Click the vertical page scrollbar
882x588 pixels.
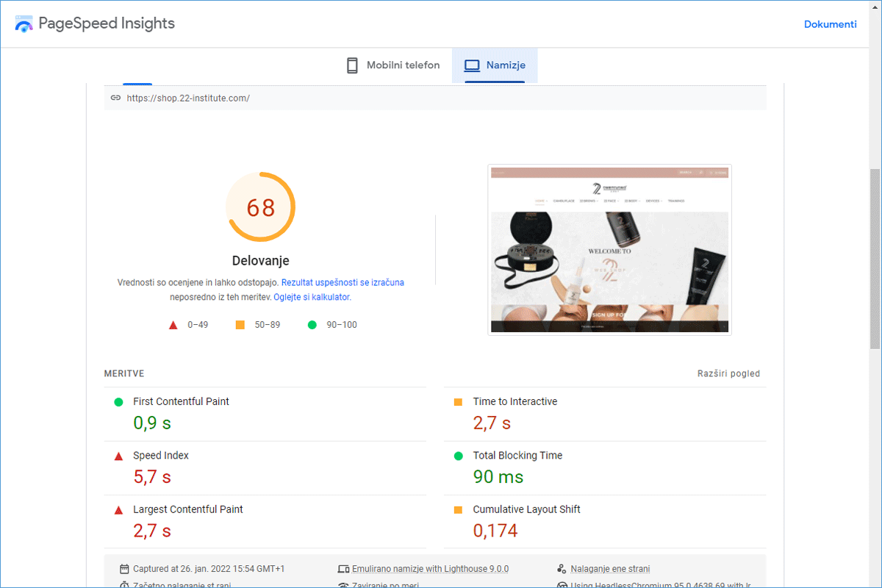click(x=874, y=257)
